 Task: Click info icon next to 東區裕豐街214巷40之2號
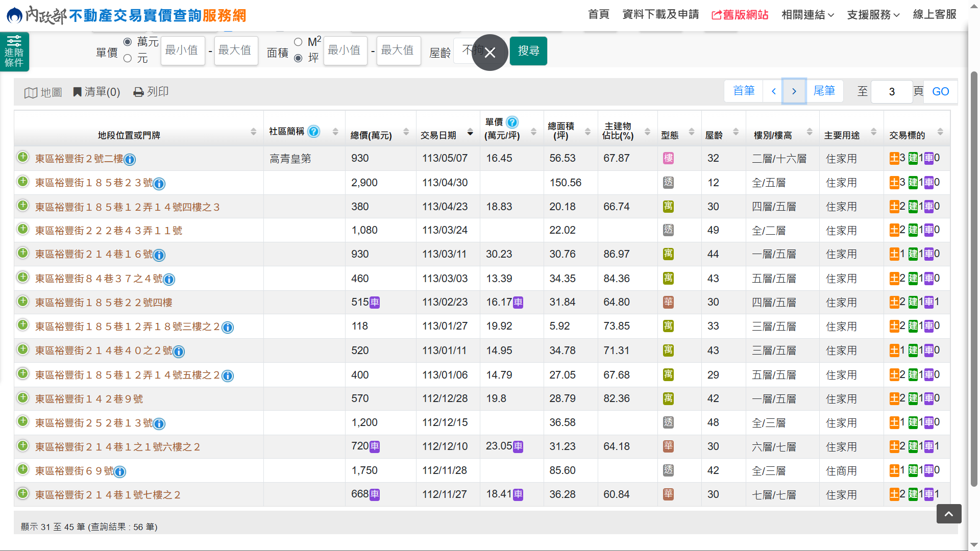pos(179,352)
